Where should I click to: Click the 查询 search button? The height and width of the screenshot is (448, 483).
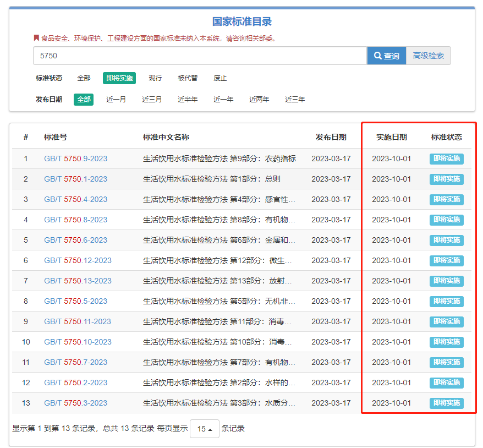[387, 56]
